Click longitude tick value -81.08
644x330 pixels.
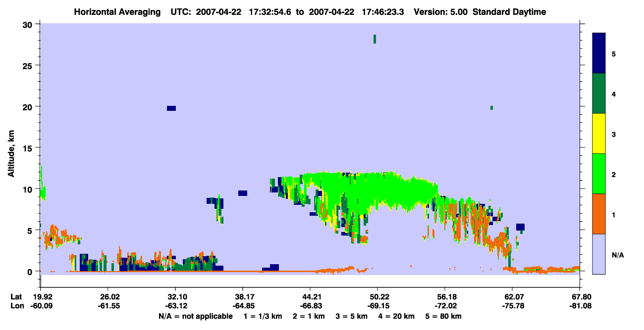[580, 306]
